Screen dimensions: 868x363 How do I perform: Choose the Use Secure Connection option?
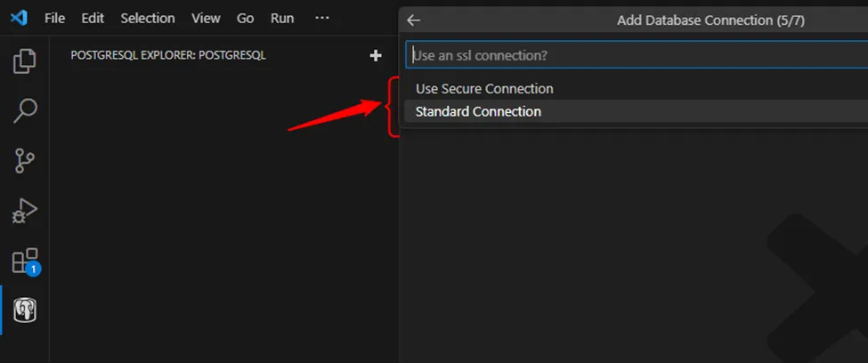pos(484,89)
